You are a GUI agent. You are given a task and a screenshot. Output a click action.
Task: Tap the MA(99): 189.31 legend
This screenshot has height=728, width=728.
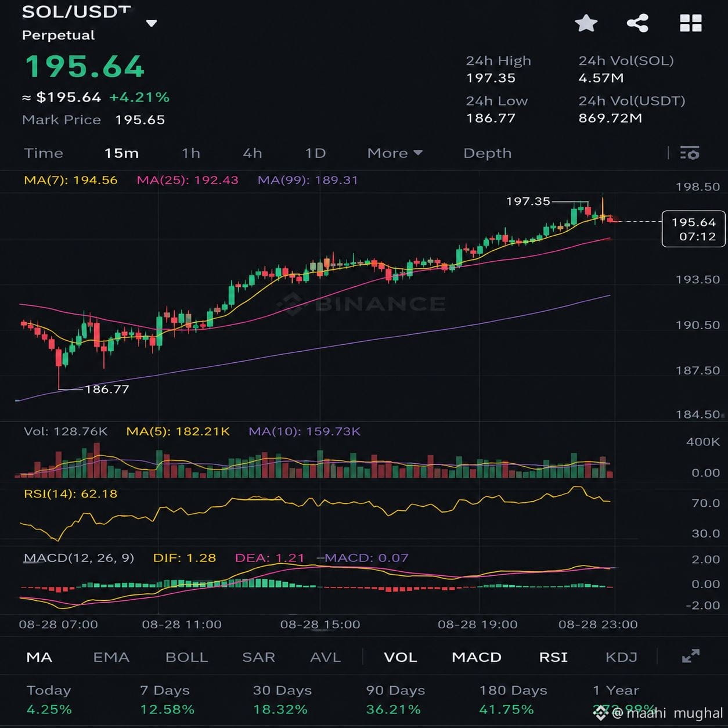[x=308, y=180]
